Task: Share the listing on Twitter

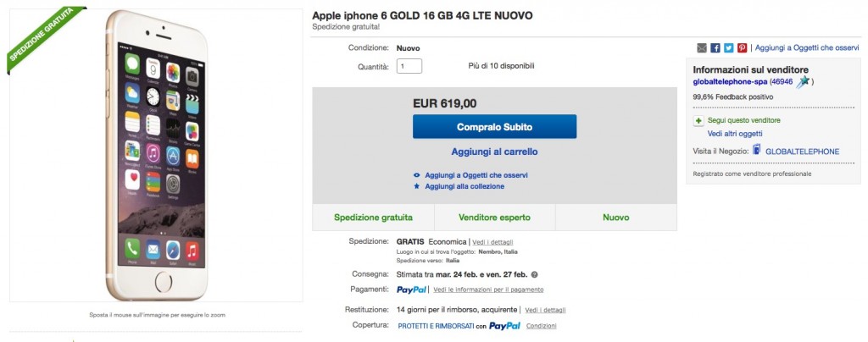Action: pos(728,48)
